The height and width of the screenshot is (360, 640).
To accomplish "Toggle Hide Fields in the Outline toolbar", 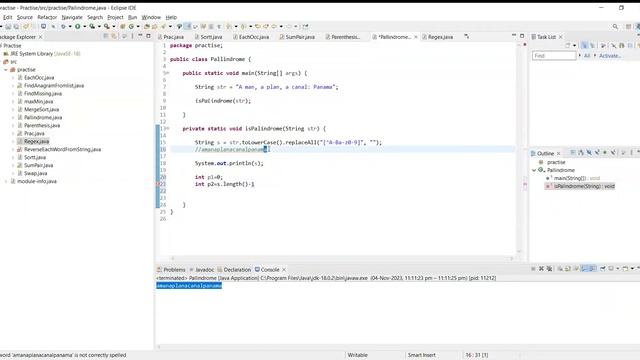I will pos(589,153).
